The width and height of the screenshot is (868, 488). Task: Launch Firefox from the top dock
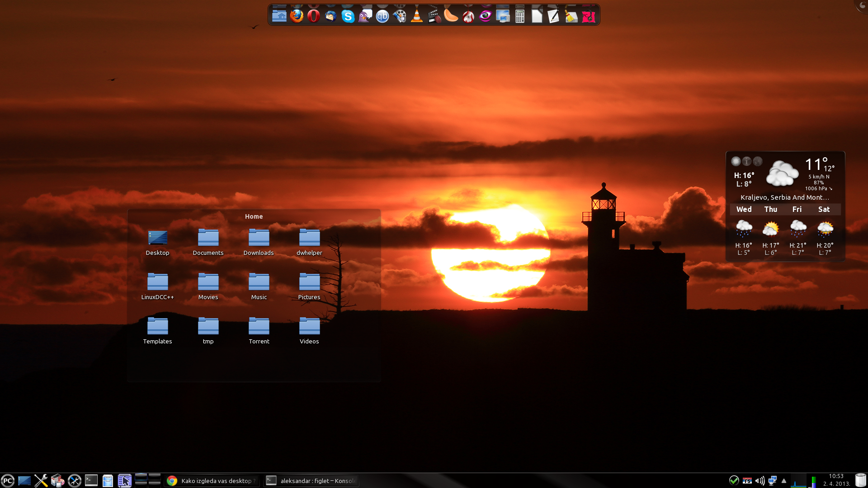pos(297,16)
